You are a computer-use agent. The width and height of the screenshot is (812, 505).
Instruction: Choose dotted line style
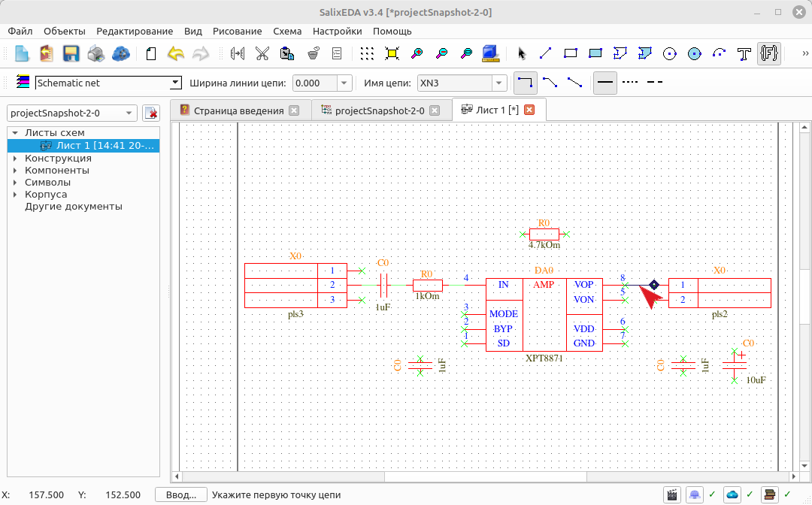coord(630,82)
